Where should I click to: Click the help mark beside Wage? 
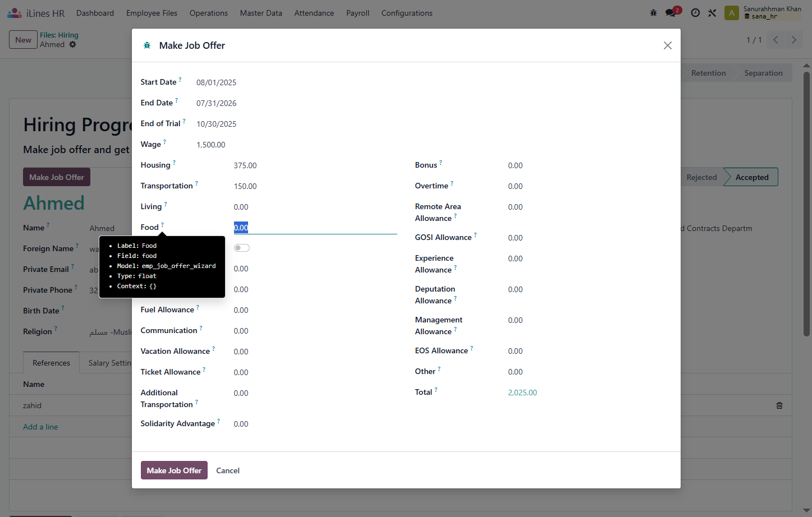click(x=164, y=142)
